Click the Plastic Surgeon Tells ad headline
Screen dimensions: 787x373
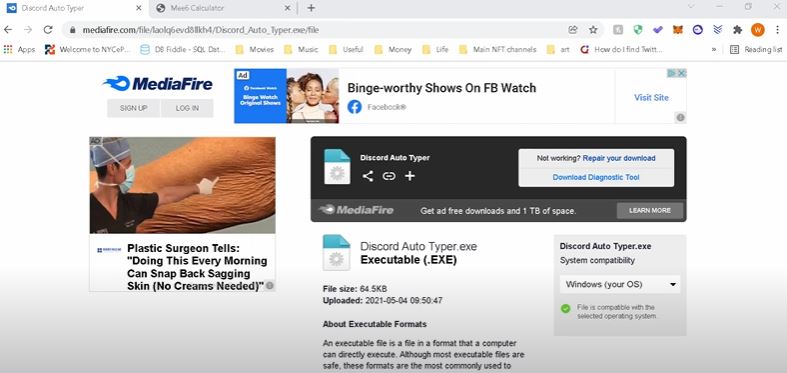click(x=197, y=267)
